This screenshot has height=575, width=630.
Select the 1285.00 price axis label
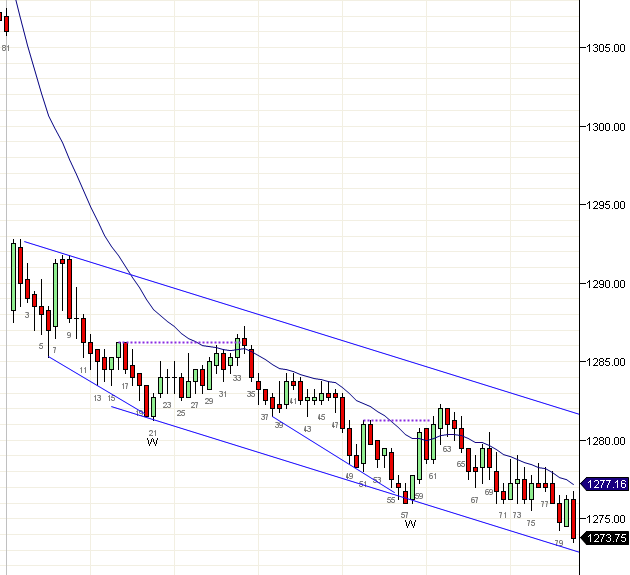[x=605, y=362]
